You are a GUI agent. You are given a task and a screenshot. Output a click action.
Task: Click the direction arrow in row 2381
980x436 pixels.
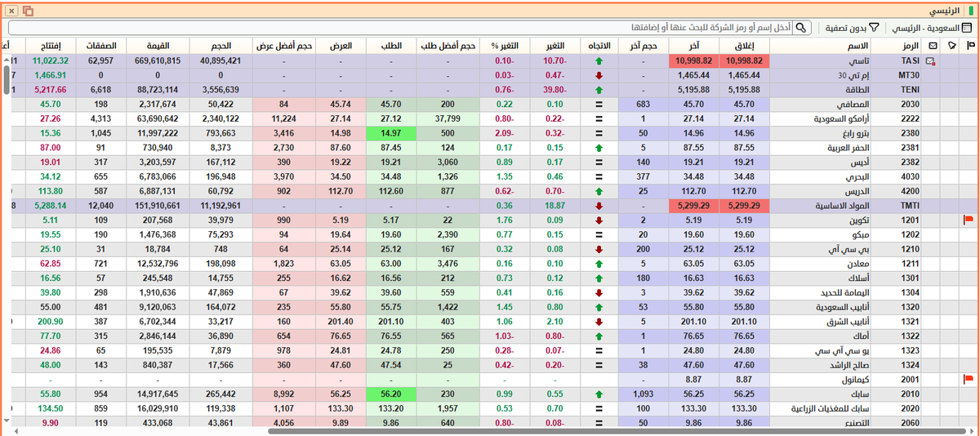pyautogui.click(x=599, y=148)
